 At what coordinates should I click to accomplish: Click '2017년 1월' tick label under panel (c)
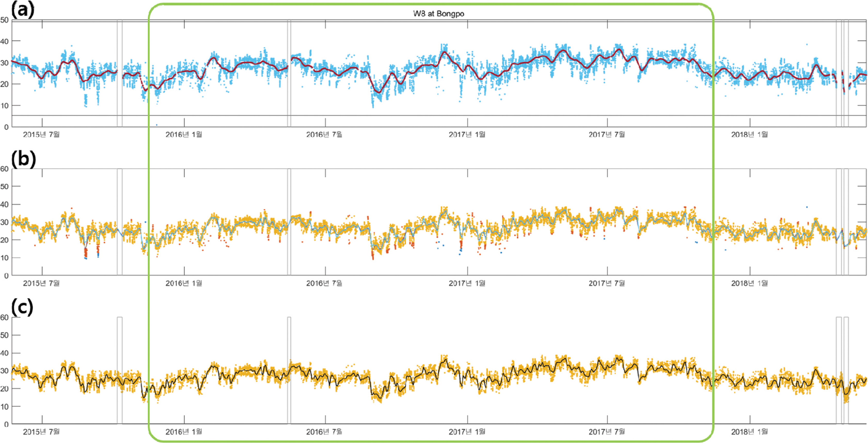pyautogui.click(x=467, y=432)
